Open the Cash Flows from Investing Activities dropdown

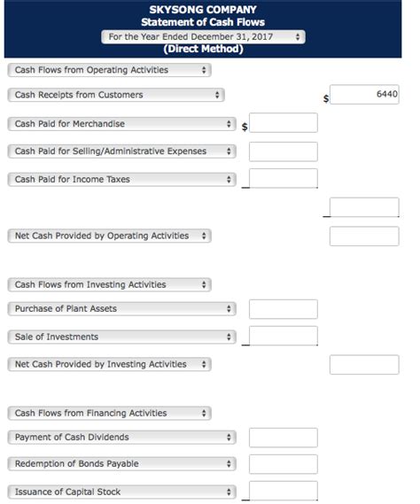[x=109, y=284]
